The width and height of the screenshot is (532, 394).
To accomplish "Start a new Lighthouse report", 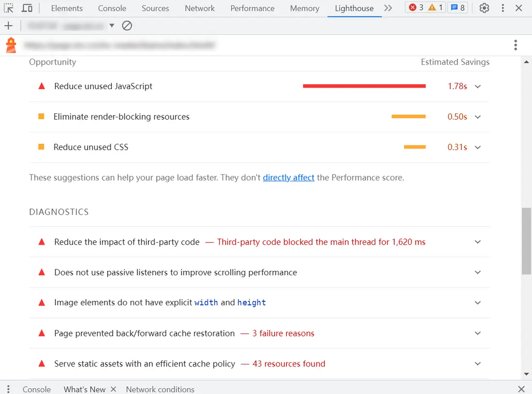I will point(8,26).
